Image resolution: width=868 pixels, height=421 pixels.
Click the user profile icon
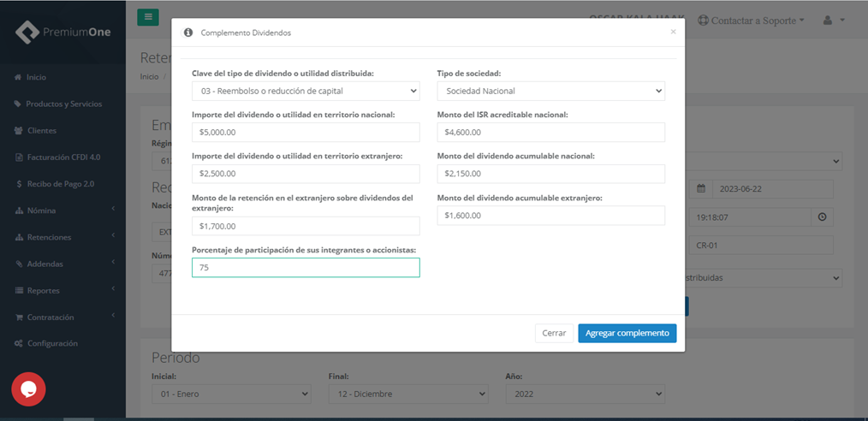point(828,20)
